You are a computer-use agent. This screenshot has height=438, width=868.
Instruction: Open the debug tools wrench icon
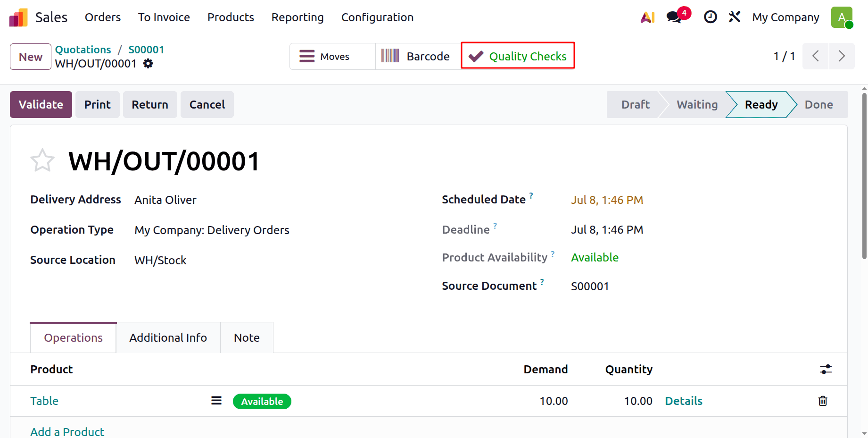(735, 17)
